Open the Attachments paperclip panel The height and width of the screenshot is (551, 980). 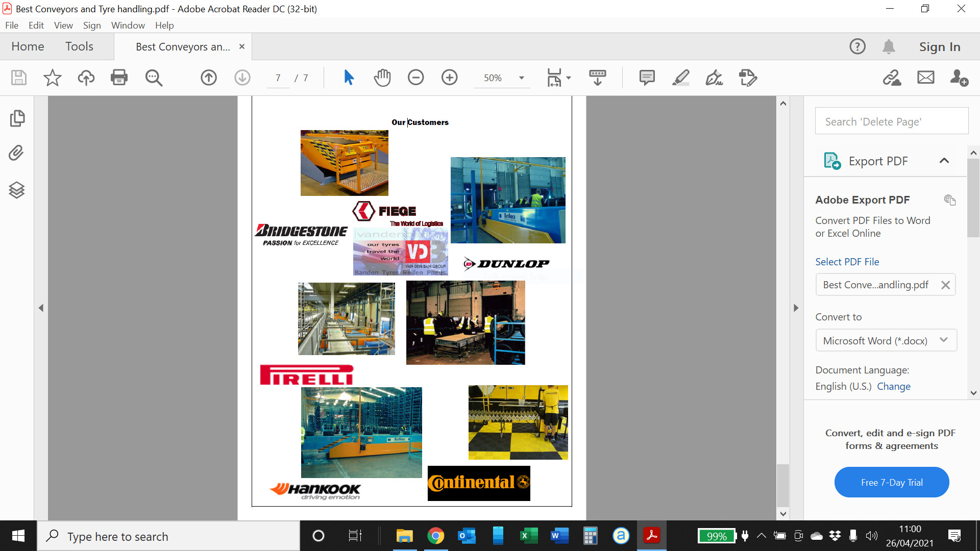pyautogui.click(x=17, y=153)
